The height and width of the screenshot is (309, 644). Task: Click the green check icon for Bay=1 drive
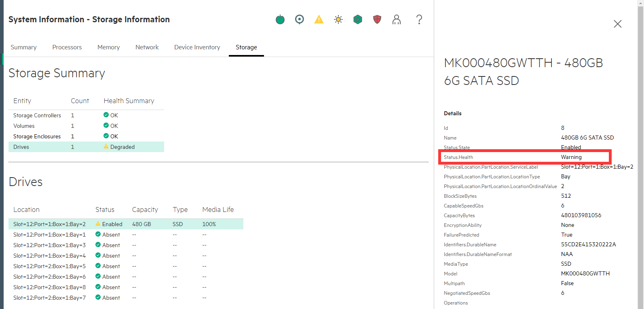98,234
